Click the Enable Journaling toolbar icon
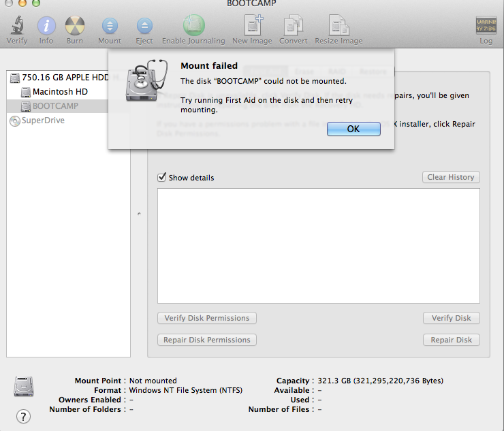504x431 pixels. coord(194,25)
